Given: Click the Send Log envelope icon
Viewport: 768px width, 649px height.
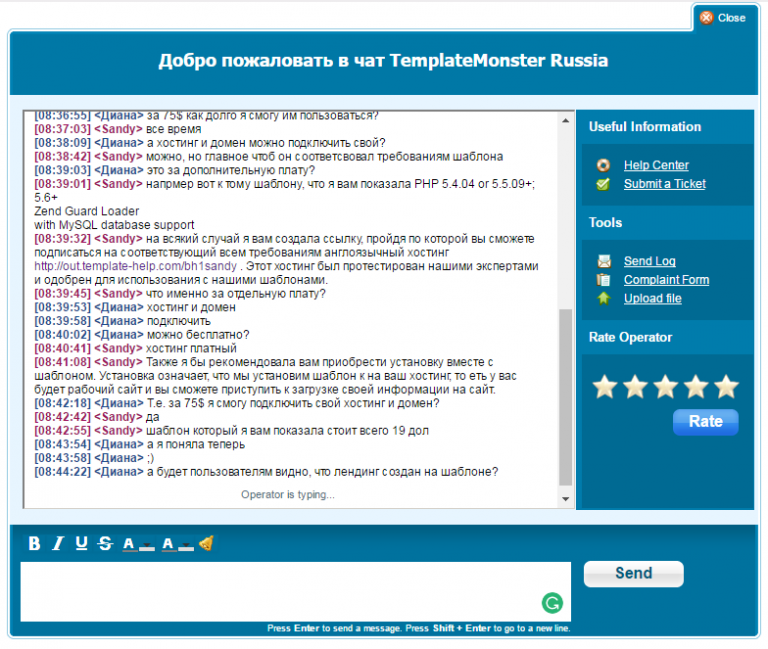Looking at the screenshot, I should 604,261.
